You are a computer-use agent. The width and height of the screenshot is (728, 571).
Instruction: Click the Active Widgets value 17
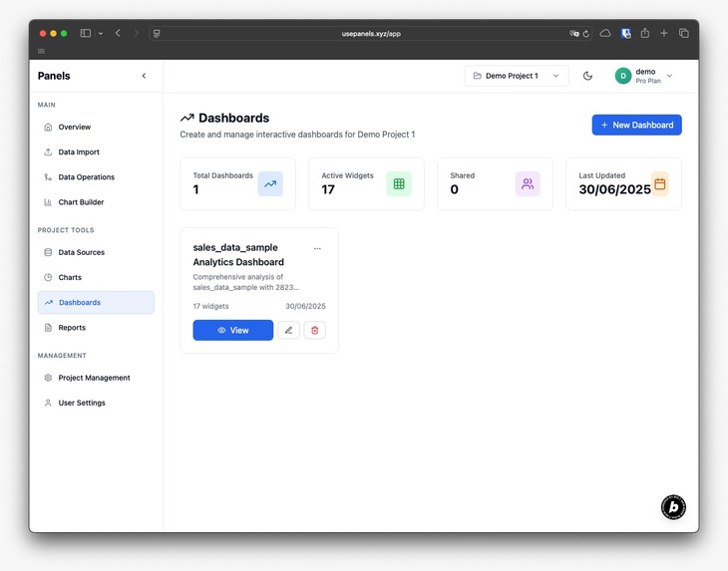click(x=328, y=189)
